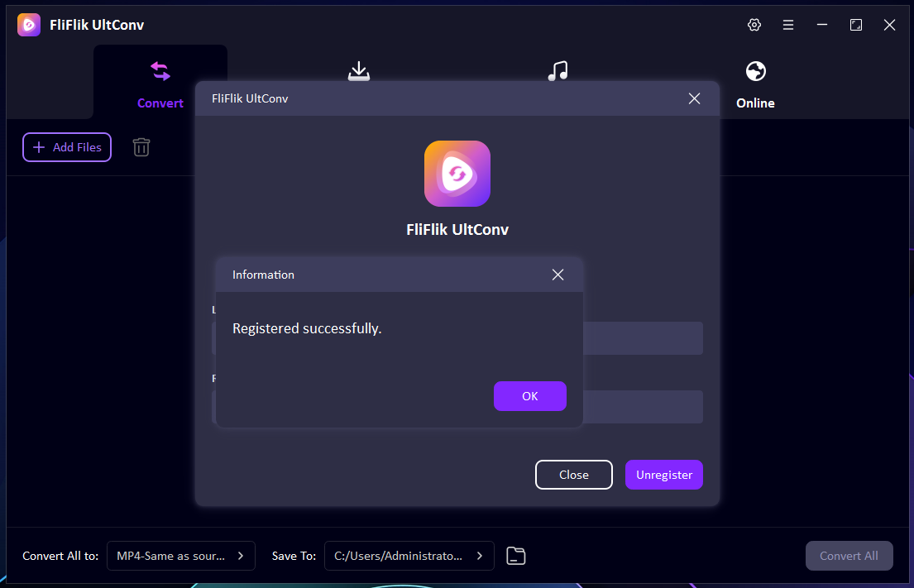
Task: Maximize the FliFlik UltConv window
Action: click(x=856, y=25)
